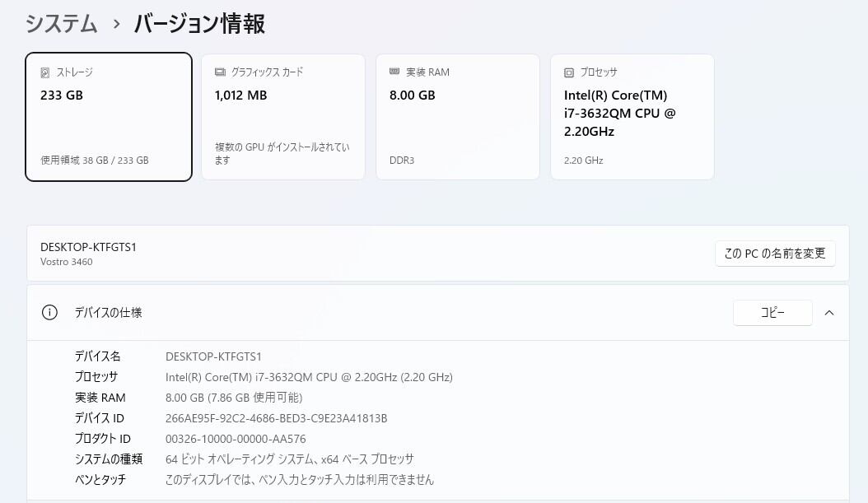868x503 pixels.
Task: Click the バージョン情報 page title
Action: coord(199,24)
